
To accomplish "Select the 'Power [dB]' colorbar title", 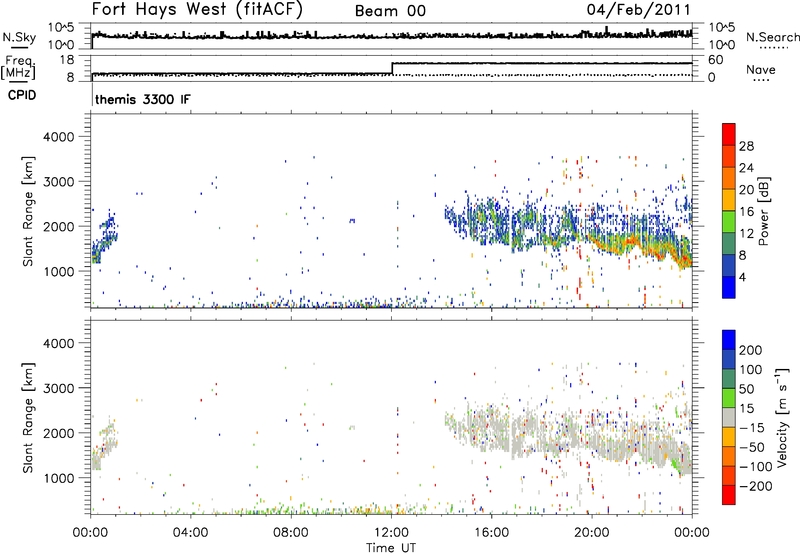I will pos(764,211).
